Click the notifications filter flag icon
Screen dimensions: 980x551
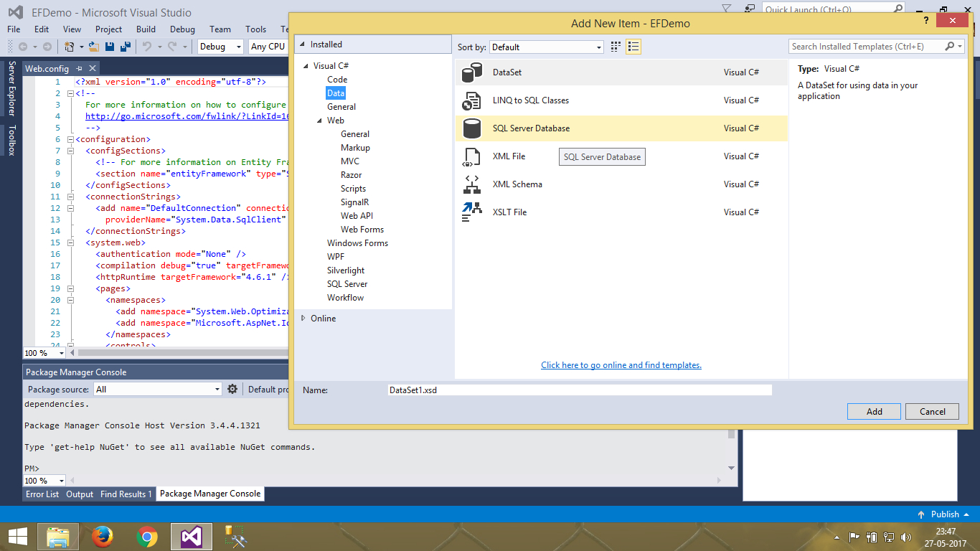point(727,9)
